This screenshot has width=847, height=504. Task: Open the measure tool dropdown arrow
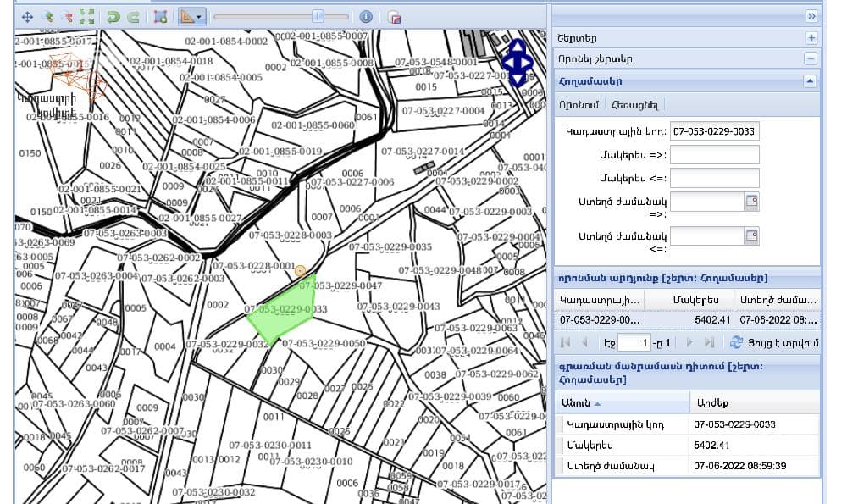199,17
